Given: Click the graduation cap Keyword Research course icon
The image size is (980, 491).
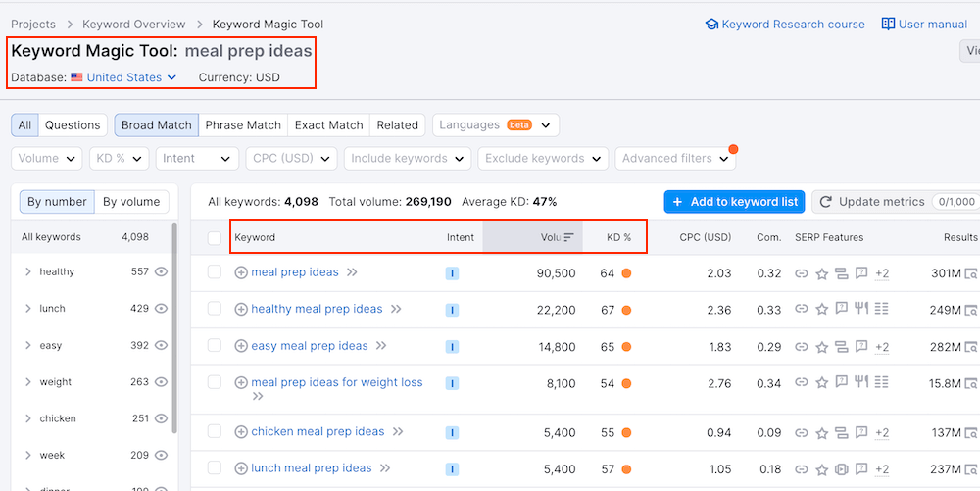Looking at the screenshot, I should 711,24.
